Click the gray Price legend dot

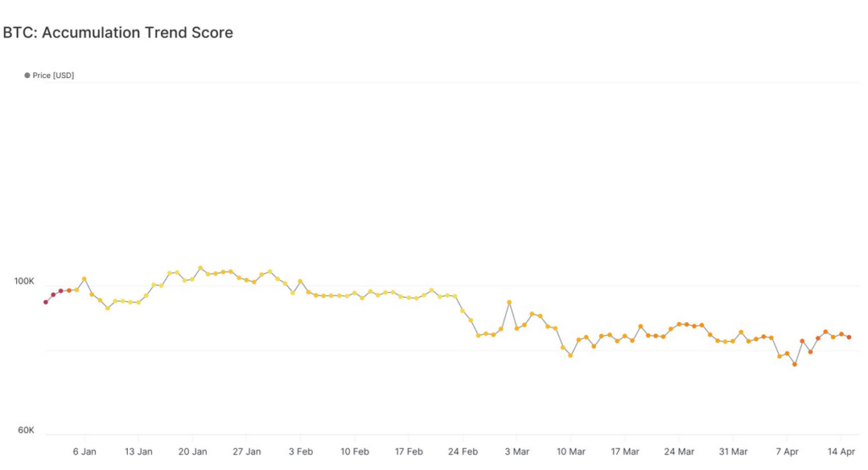click(27, 76)
